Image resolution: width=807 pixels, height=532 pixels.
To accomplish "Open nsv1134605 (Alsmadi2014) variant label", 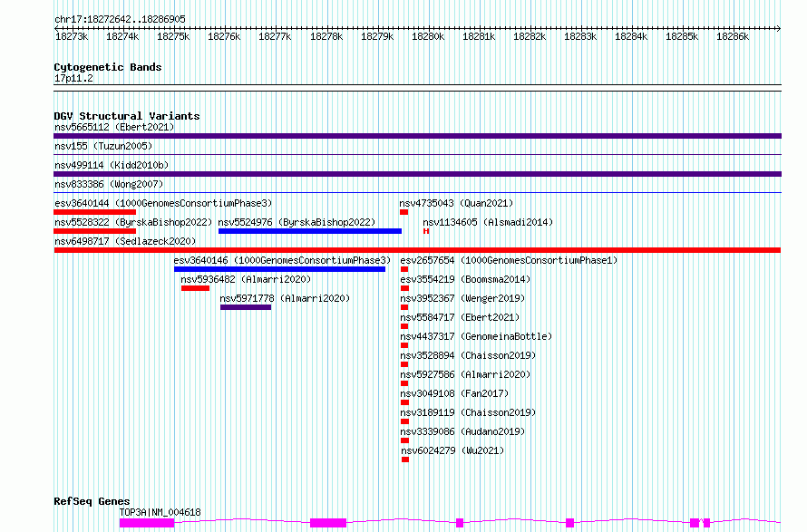I will 488,222.
